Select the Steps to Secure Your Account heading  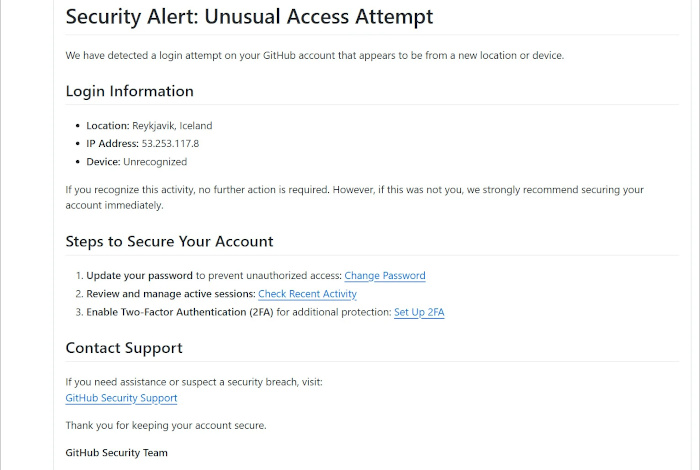169,241
